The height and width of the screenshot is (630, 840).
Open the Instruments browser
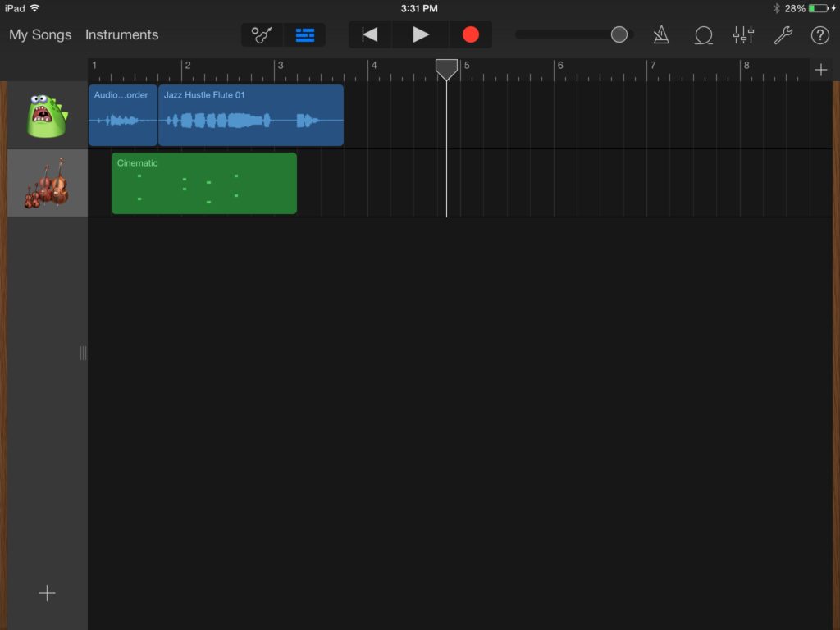point(121,34)
